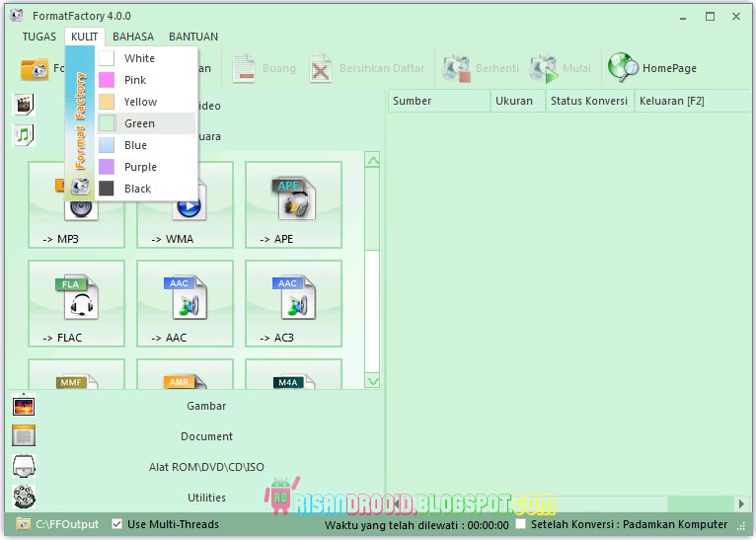The width and height of the screenshot is (756, 540).
Task: Click the Bersihkan Daftar clear list icon
Action: [321, 68]
